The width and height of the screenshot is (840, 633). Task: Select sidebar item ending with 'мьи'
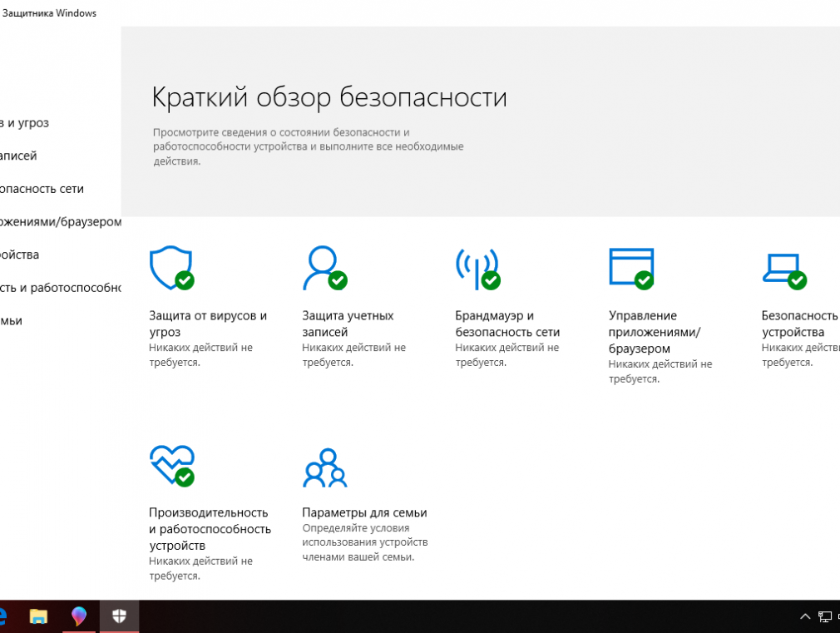coord(12,321)
